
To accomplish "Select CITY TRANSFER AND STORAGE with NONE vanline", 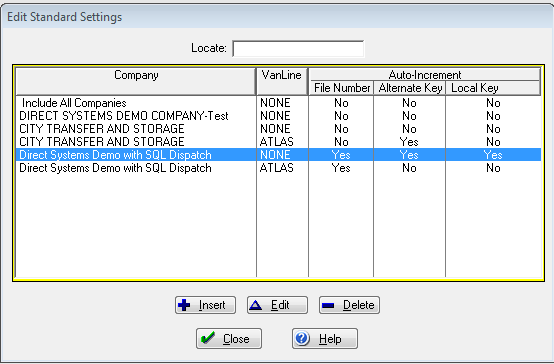I will (x=278, y=129).
